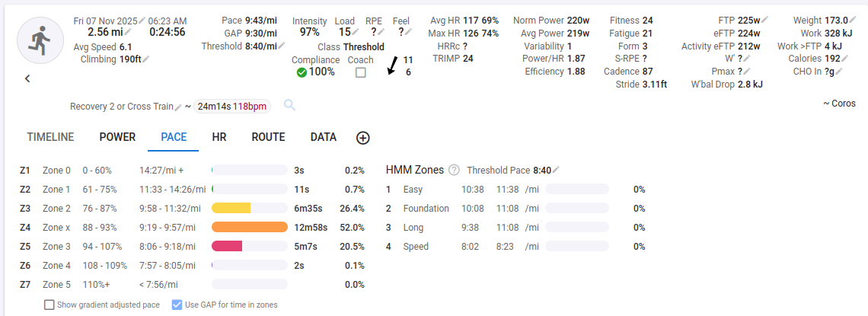The image size is (868, 316).
Task: Click the 24m14s 118bpm workout pill
Action: click(232, 107)
